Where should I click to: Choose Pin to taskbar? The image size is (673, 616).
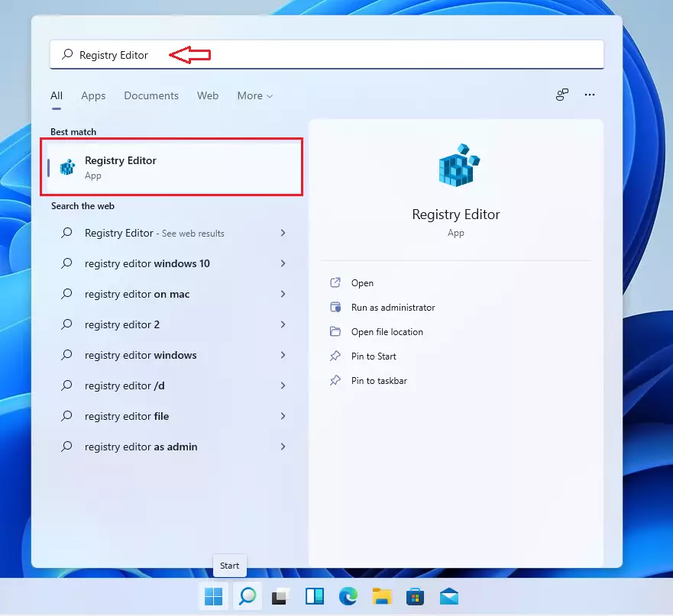pos(379,381)
